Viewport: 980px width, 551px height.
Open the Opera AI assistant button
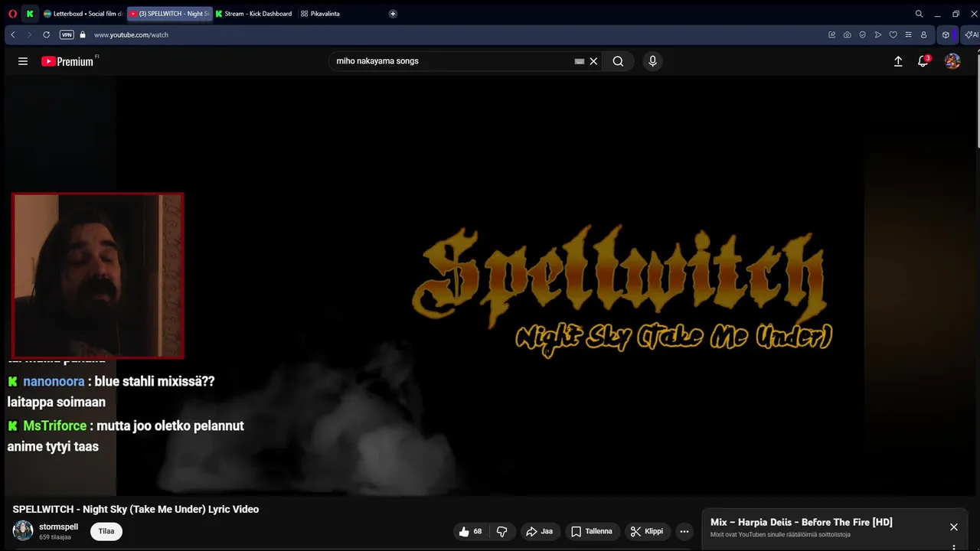pyautogui.click(x=971, y=34)
